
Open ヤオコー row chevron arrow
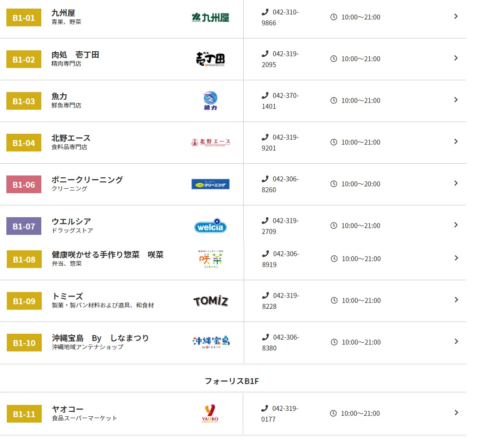click(x=456, y=413)
